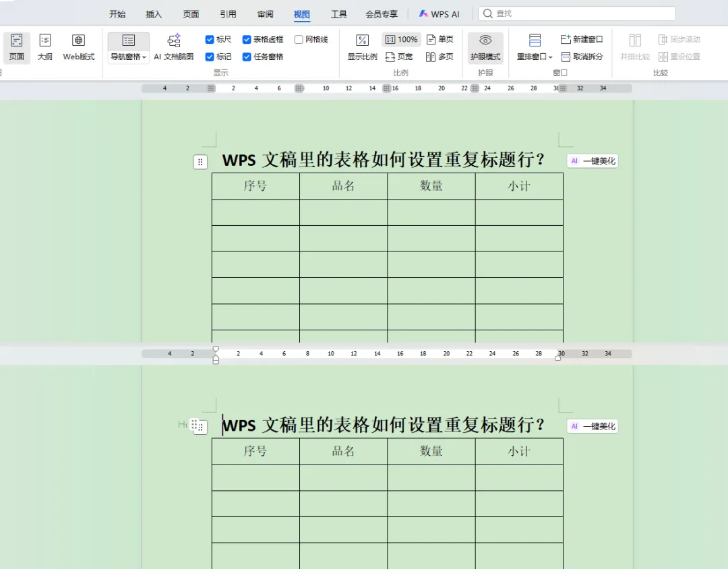
Task: Click the 序号 cell in the upper table
Action: (x=256, y=186)
